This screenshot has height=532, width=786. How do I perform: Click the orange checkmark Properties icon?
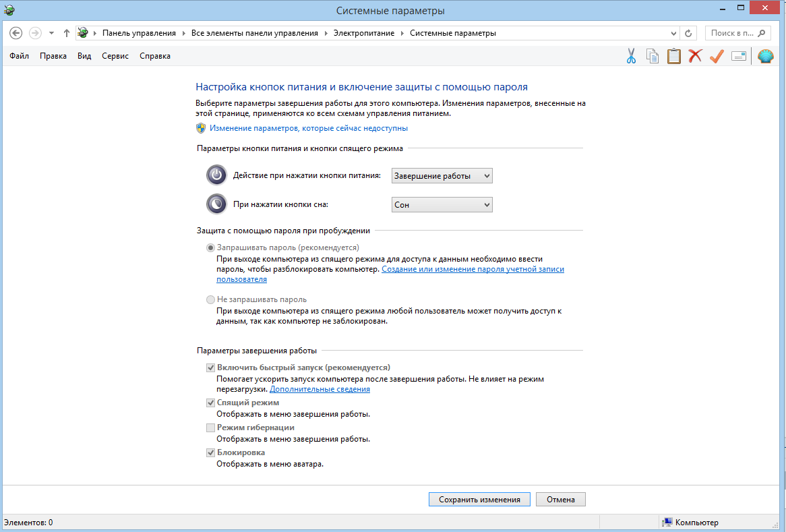(717, 56)
